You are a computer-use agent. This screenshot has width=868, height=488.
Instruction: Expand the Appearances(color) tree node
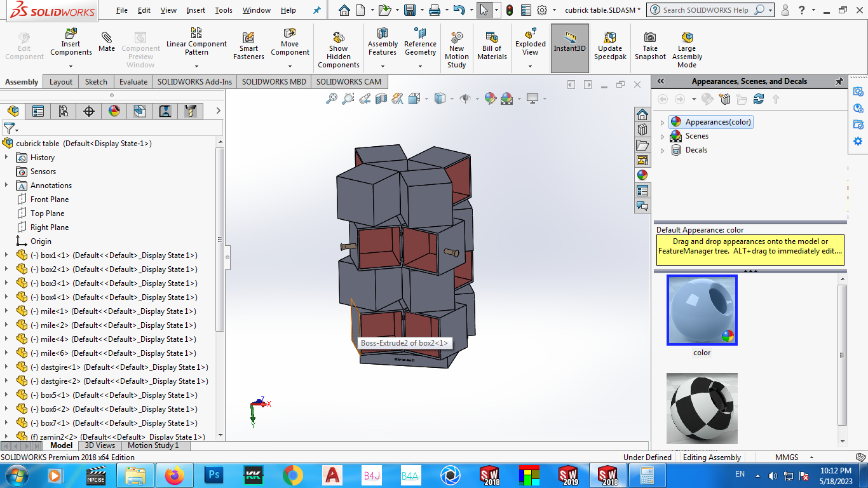[662, 122]
